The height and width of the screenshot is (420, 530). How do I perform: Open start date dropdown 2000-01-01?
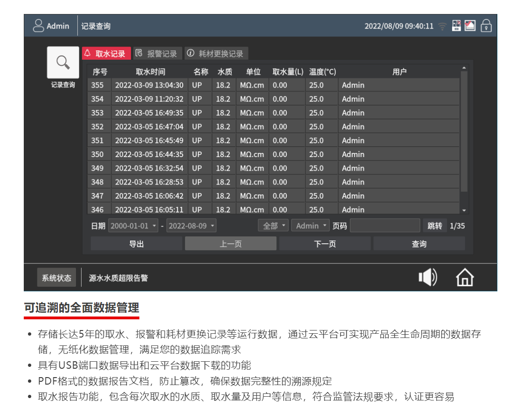(x=133, y=226)
